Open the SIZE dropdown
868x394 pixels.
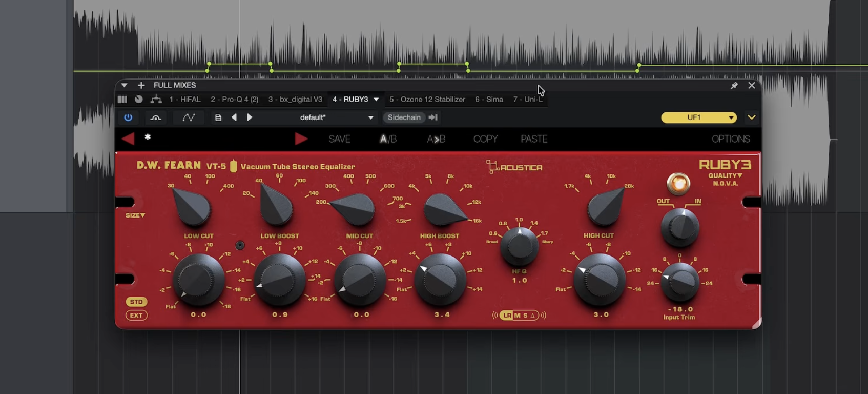pos(135,215)
